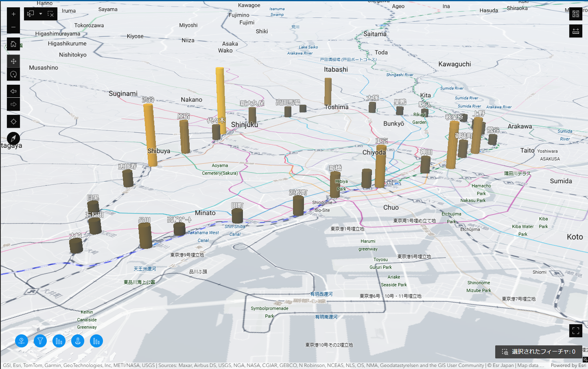The height and width of the screenshot is (369, 588).
Task: Enter fullscreen map view
Action: point(575,331)
